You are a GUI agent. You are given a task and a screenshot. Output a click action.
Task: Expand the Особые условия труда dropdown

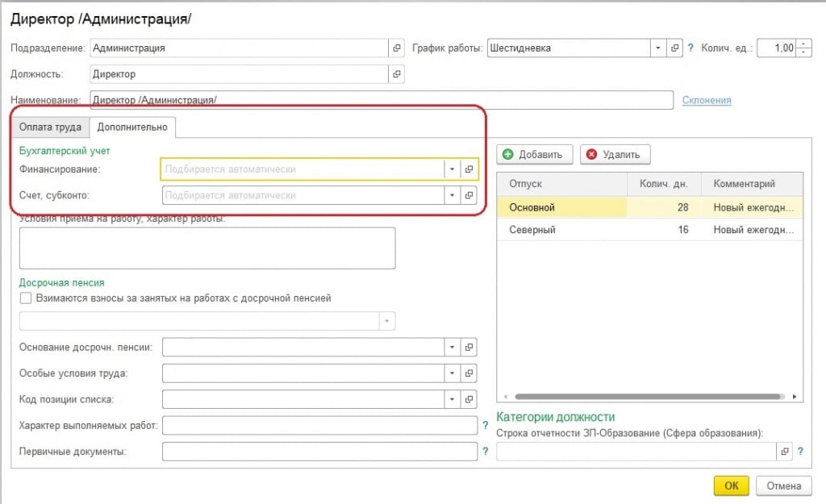click(x=452, y=373)
